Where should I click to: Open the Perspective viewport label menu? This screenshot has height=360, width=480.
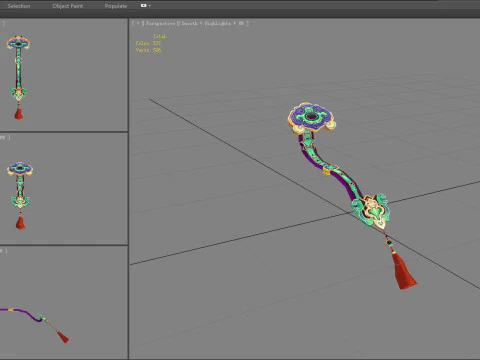tap(160, 23)
